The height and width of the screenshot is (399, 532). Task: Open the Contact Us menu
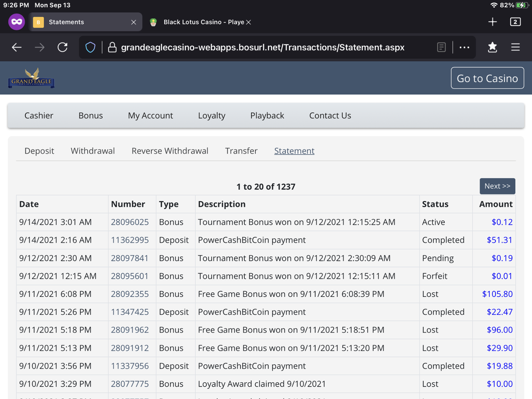pos(330,116)
